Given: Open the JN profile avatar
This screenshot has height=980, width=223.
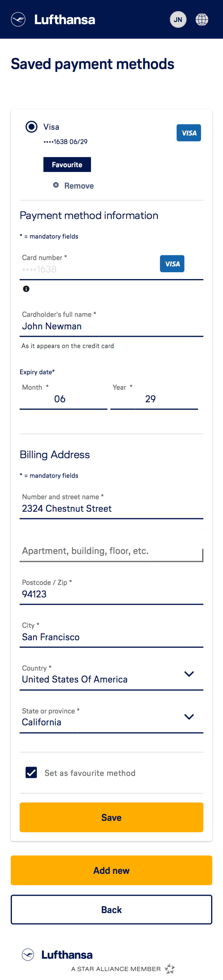Looking at the screenshot, I should click(178, 19).
